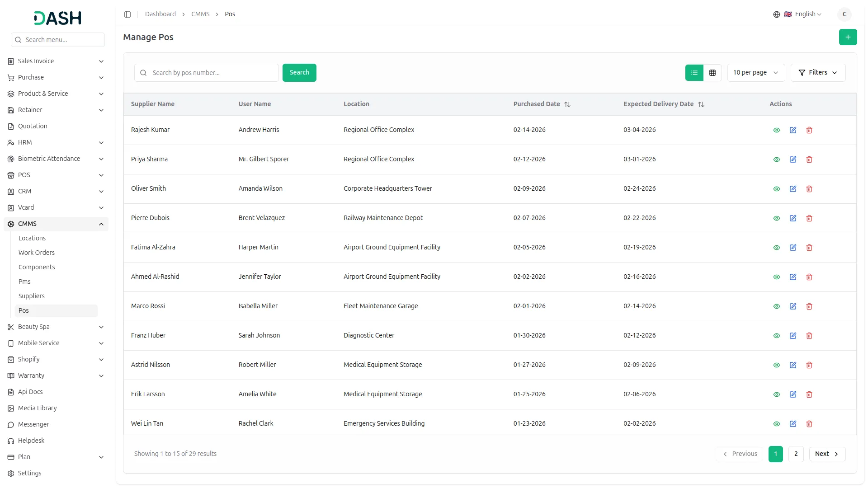
Task: Click the green Search button
Action: pos(299,73)
